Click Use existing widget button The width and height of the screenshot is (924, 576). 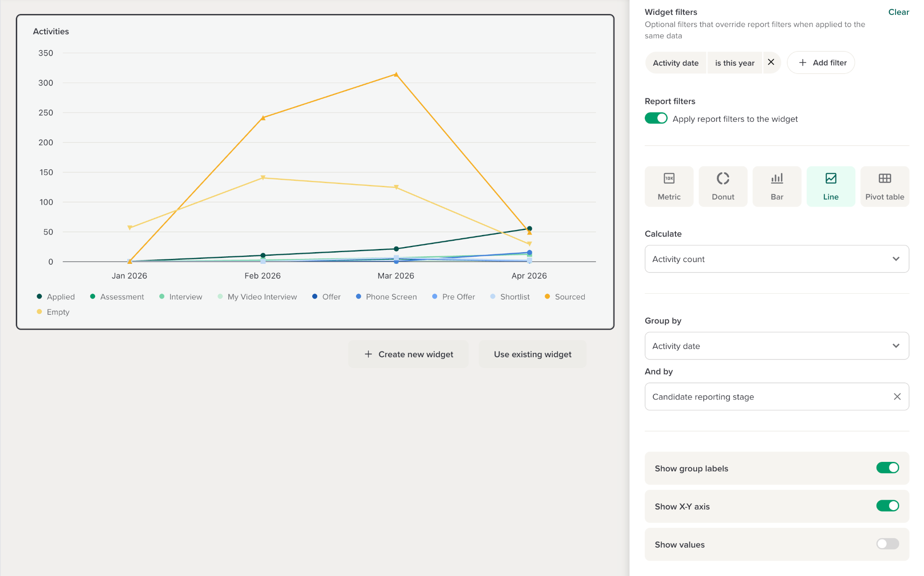point(532,354)
